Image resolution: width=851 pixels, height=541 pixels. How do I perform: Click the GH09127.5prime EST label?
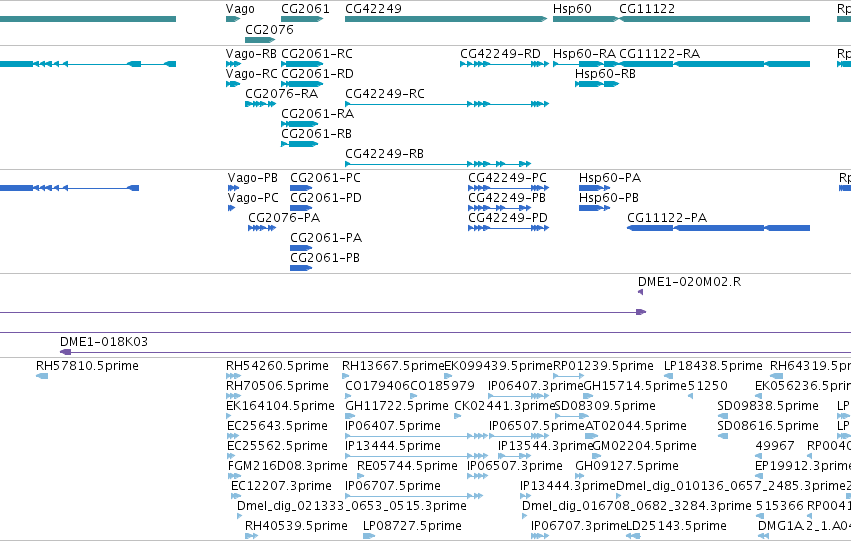[627, 467]
